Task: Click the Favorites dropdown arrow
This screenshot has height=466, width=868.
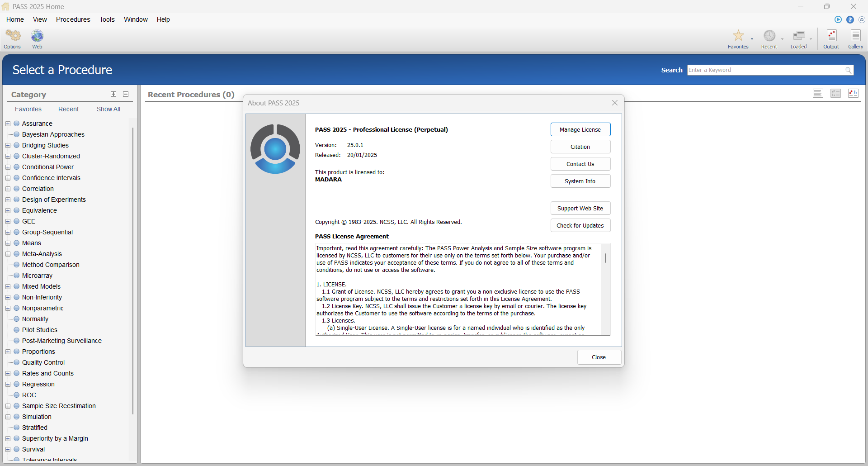Action: 752,39
